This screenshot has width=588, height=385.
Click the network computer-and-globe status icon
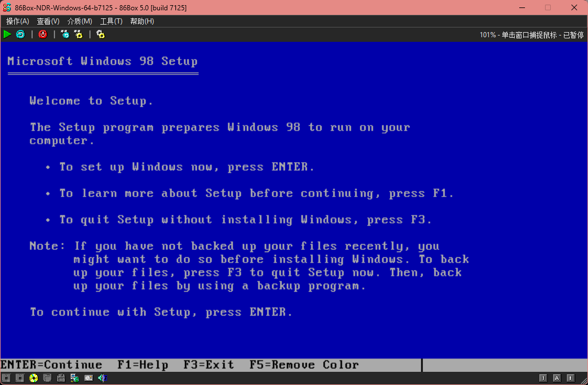point(75,378)
